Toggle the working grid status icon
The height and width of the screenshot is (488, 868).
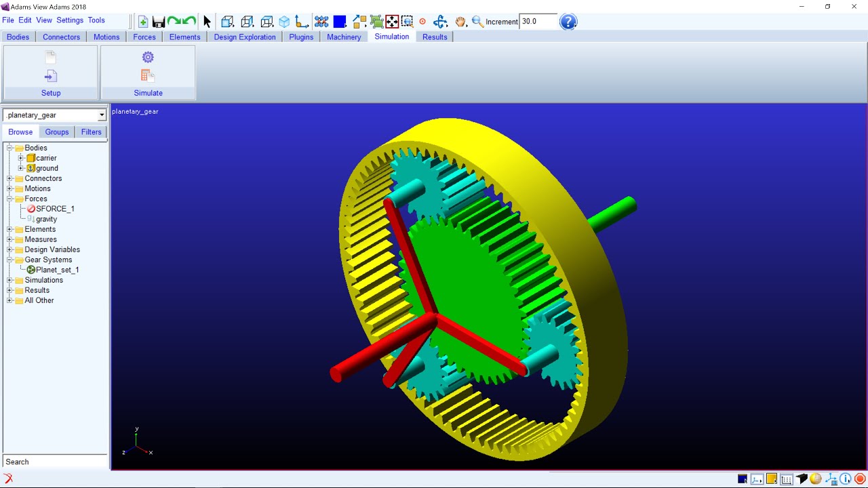[787, 479]
